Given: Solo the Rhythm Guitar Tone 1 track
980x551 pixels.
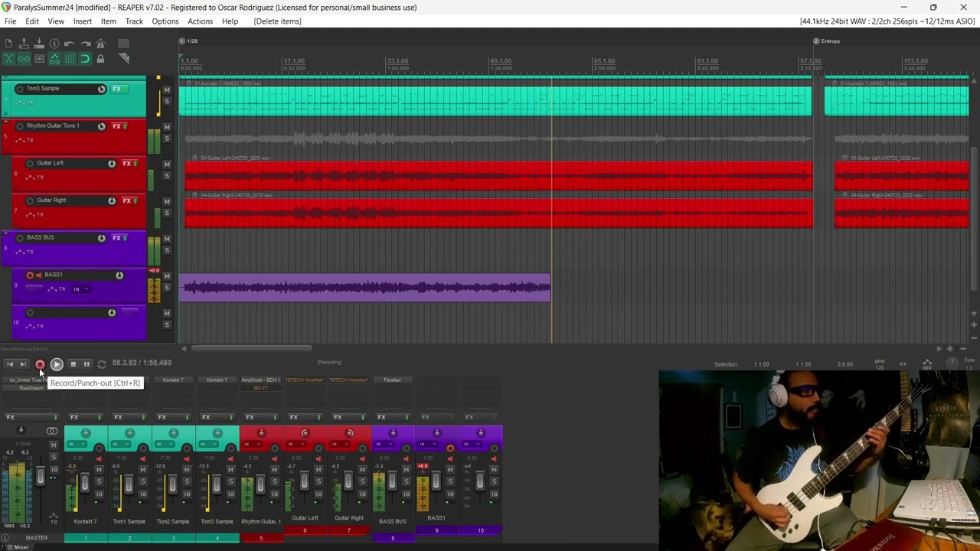Looking at the screenshot, I should click(166, 139).
